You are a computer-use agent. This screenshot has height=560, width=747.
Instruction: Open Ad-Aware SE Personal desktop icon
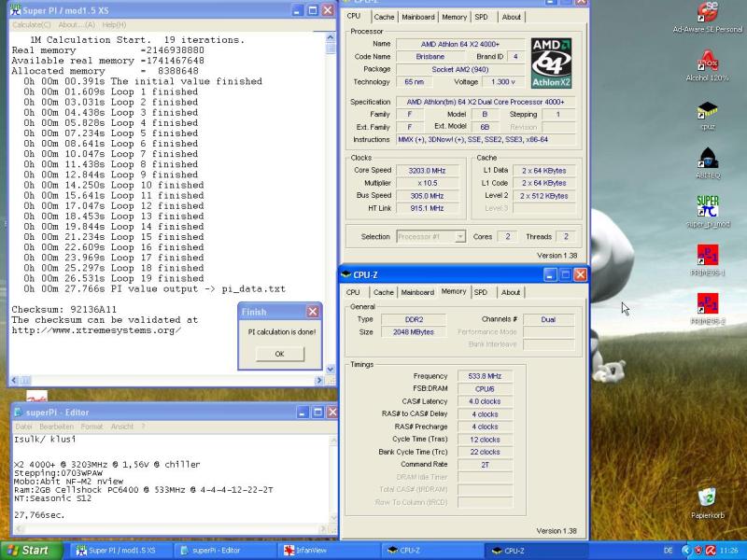[708, 12]
